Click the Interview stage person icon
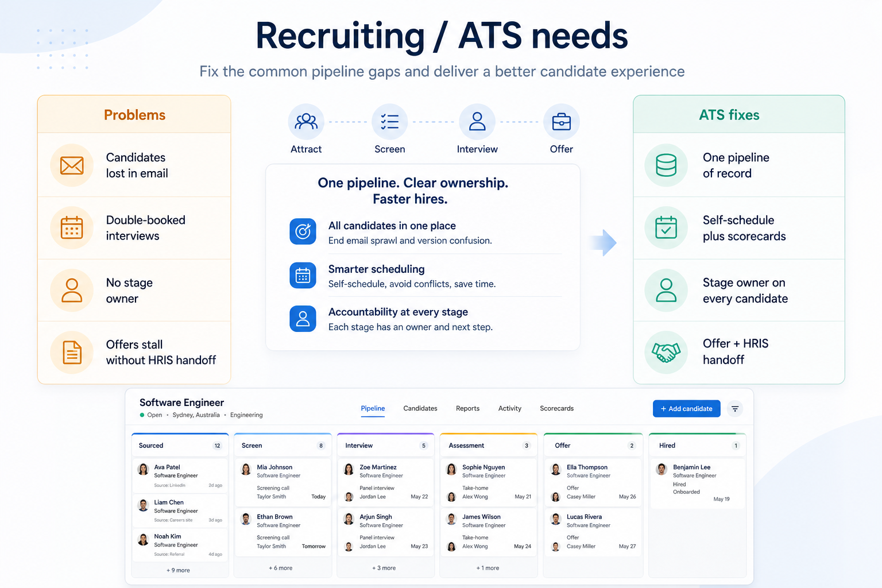882x588 pixels. point(477,122)
